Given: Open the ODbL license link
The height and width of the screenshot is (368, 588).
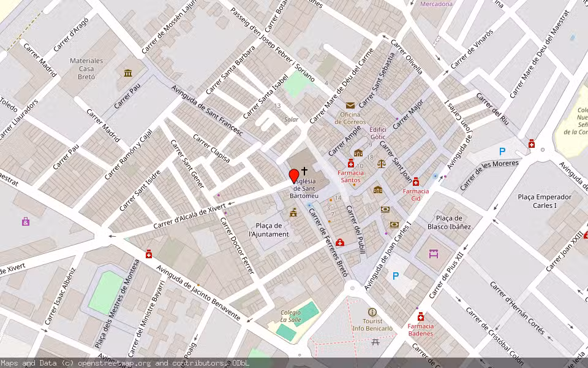Looking at the screenshot, I should point(240,363).
